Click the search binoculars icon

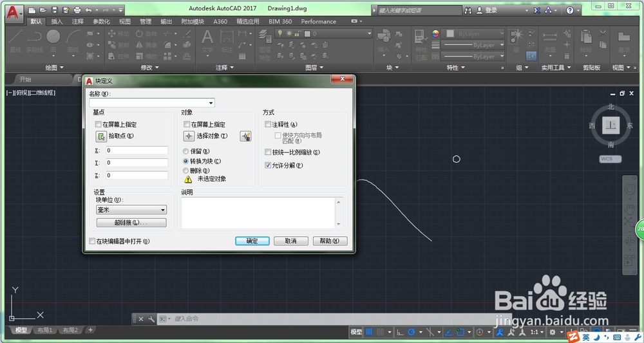pyautogui.click(x=468, y=10)
